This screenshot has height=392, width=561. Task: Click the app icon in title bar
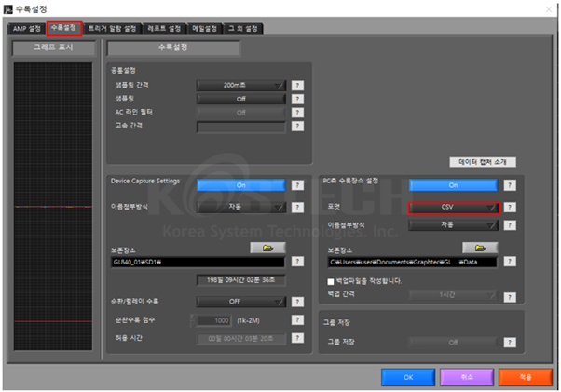point(7,9)
